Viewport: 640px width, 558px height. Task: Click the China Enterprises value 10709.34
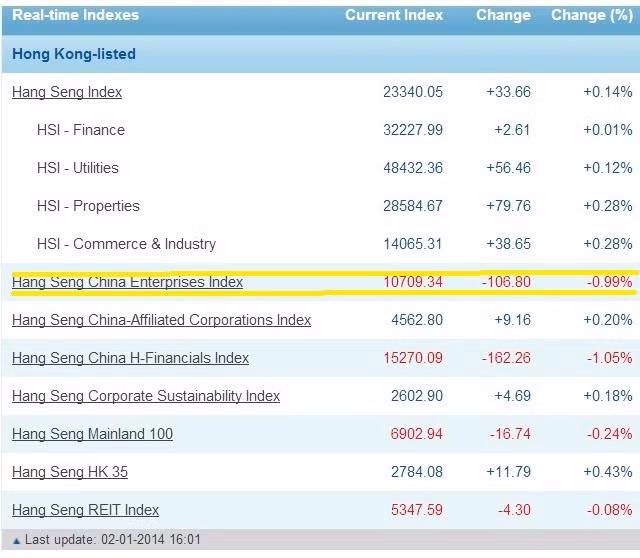413,282
